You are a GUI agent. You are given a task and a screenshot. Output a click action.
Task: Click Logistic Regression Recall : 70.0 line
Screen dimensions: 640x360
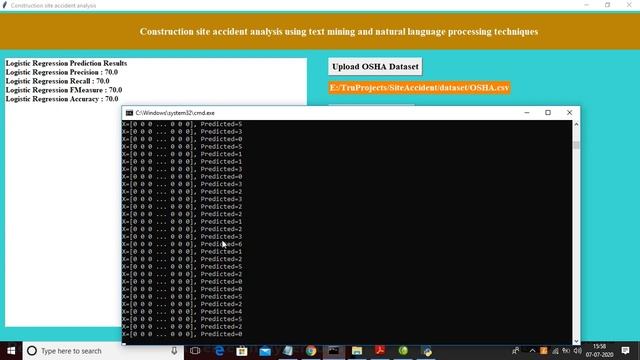(x=58, y=81)
